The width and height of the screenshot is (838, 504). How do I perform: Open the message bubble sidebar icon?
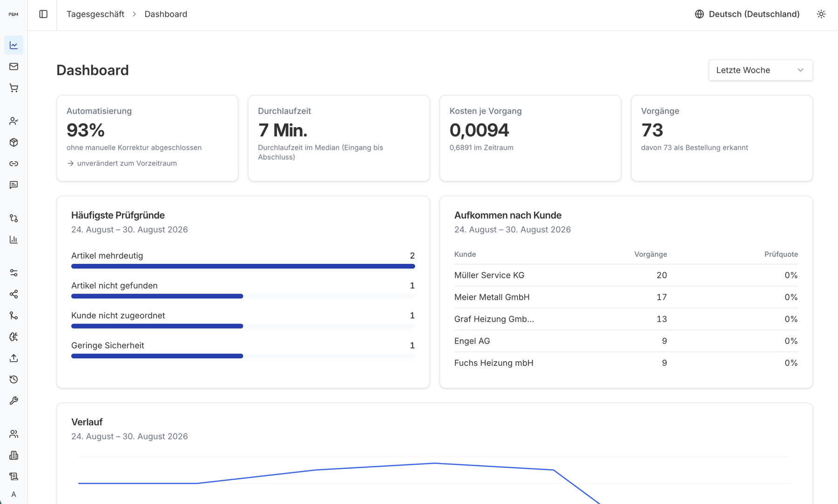pos(14,185)
